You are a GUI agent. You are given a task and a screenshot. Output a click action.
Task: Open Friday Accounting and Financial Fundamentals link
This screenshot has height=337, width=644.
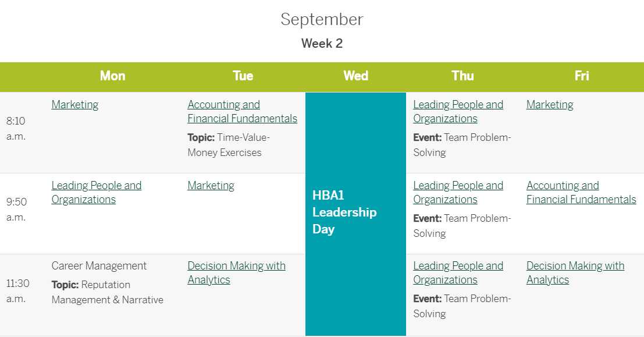point(581,192)
